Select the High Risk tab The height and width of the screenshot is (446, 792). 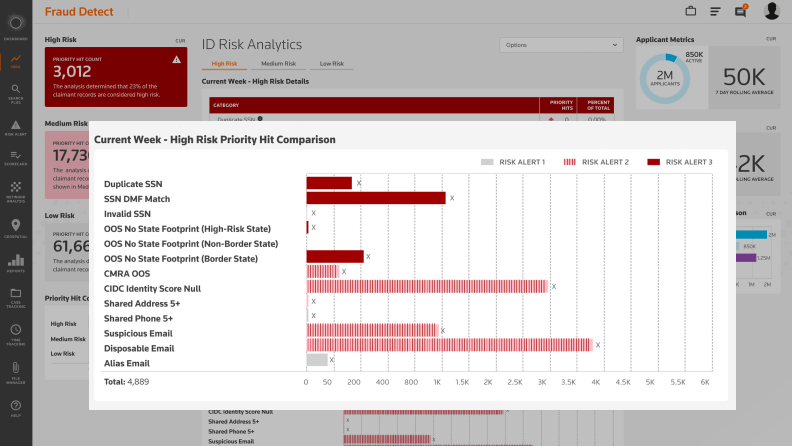(224, 64)
